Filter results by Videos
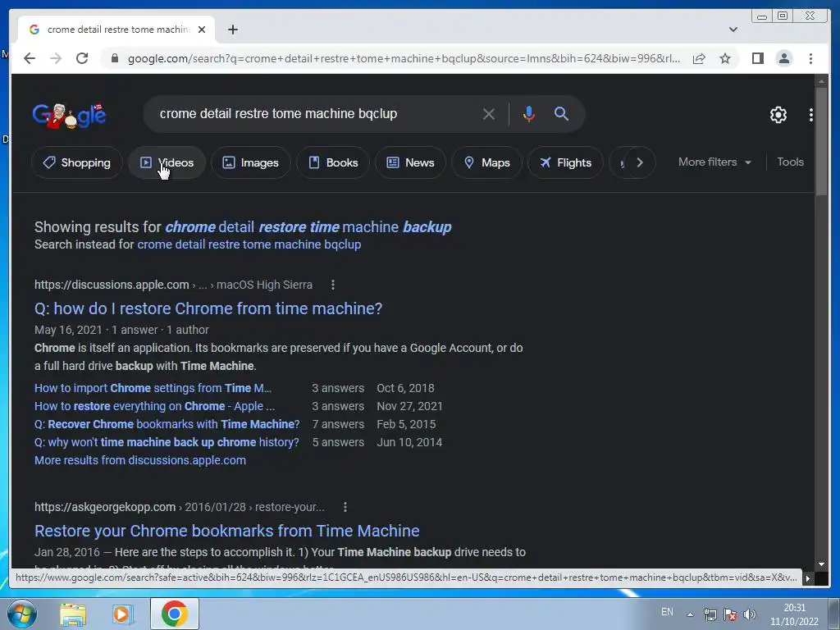Image resolution: width=840 pixels, height=630 pixels. point(167,162)
